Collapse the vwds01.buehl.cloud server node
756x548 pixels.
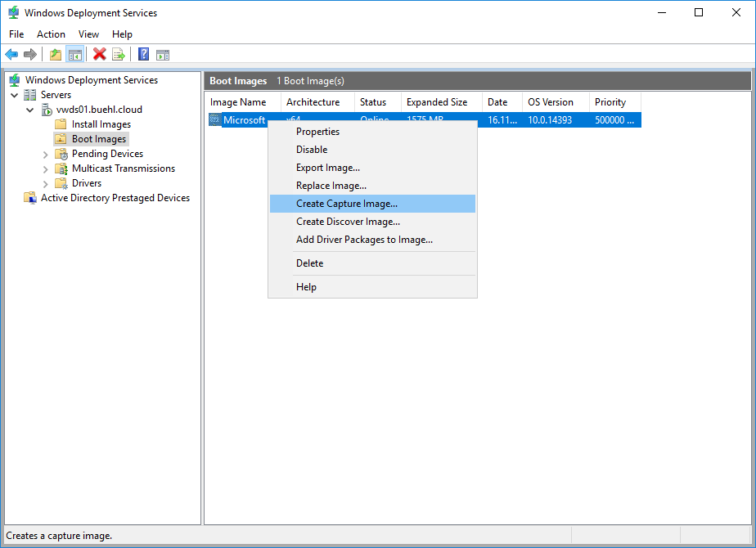pos(30,110)
